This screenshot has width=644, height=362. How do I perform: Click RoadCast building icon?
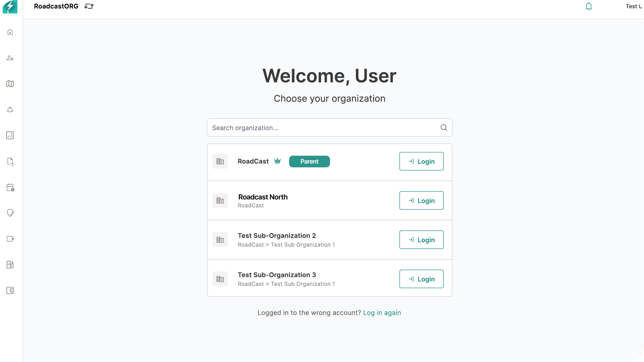pos(220,162)
